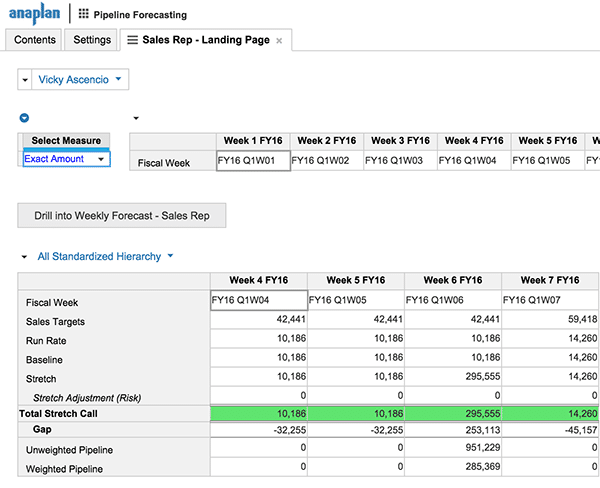600x488 pixels.
Task: Click the Run Rate row label
Action: pos(46,341)
